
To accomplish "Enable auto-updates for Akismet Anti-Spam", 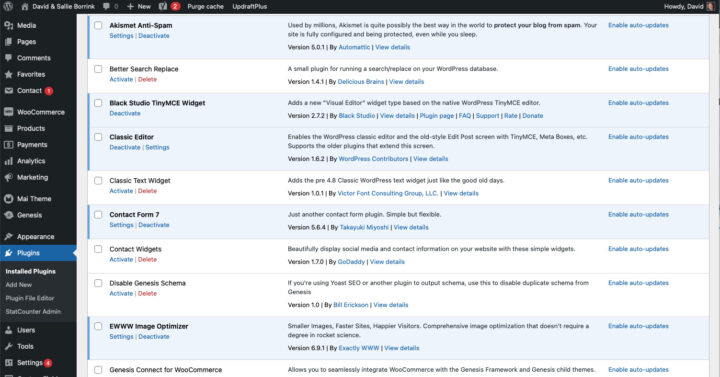I will click(638, 25).
